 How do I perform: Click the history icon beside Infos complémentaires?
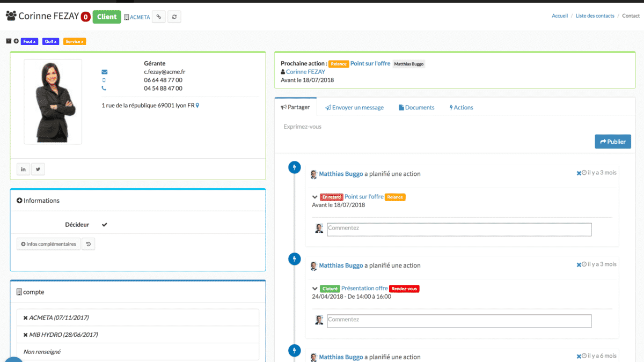89,244
